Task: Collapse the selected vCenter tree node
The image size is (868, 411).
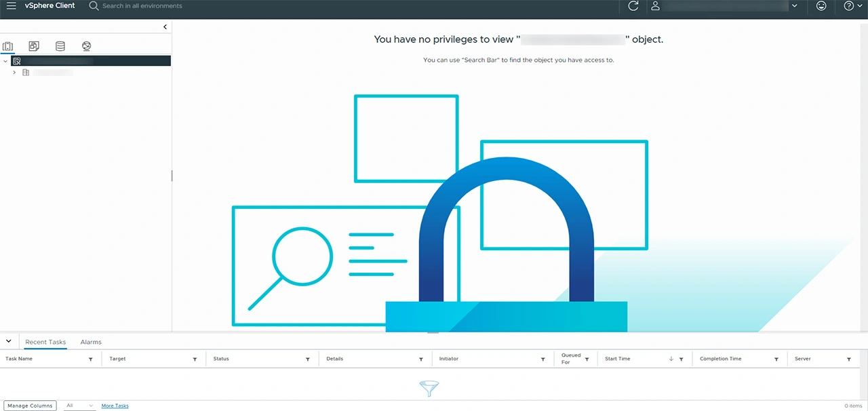Action: pyautogui.click(x=5, y=61)
